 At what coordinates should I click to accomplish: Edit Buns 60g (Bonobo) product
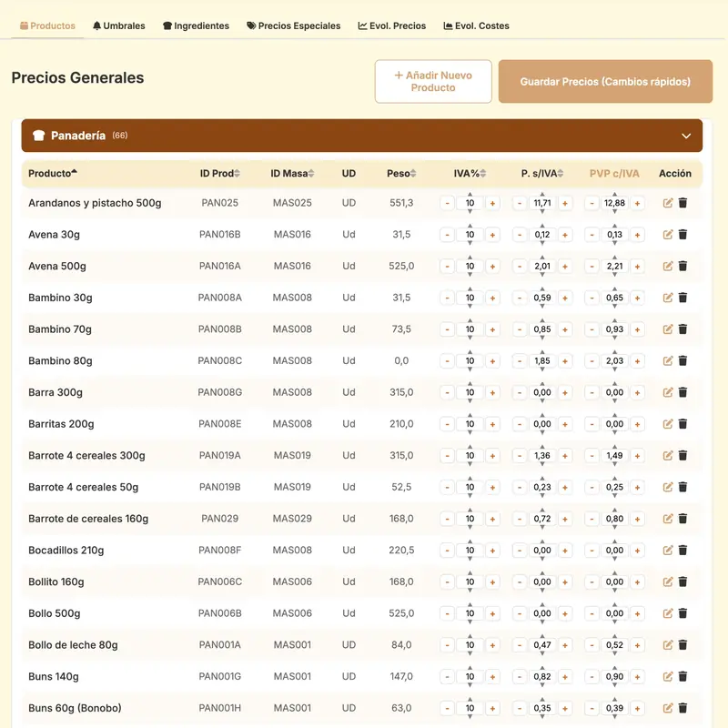coord(668,708)
